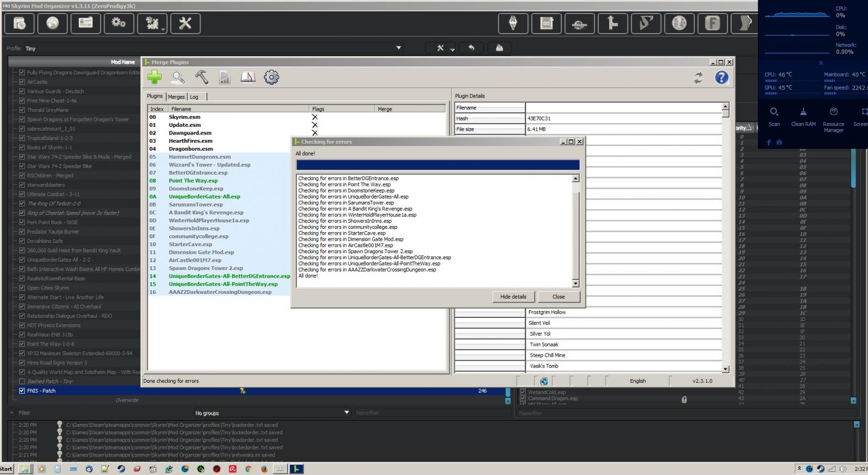This screenshot has height=475, width=868.
Task: Click Clean RAM in the system monitor
Action: pyautogui.click(x=803, y=116)
